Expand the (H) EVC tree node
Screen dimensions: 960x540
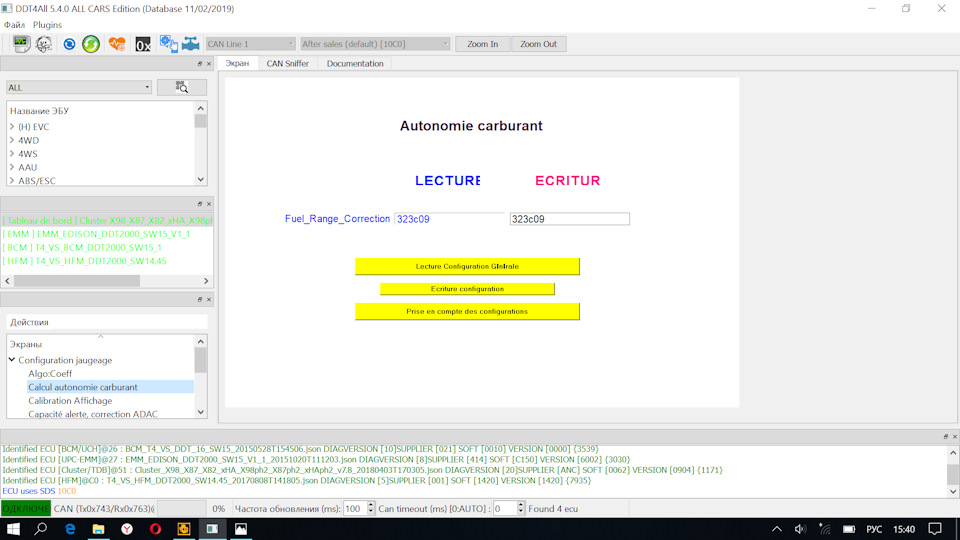pyautogui.click(x=12, y=127)
